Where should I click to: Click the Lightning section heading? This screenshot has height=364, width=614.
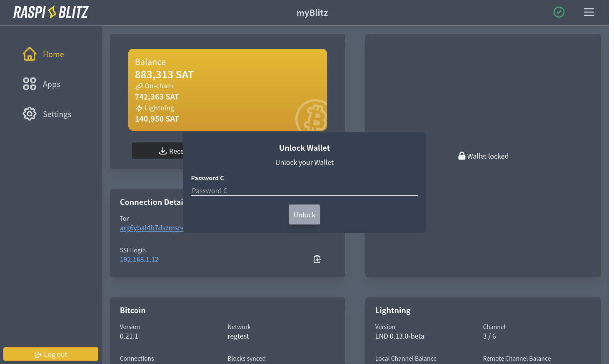(x=393, y=310)
